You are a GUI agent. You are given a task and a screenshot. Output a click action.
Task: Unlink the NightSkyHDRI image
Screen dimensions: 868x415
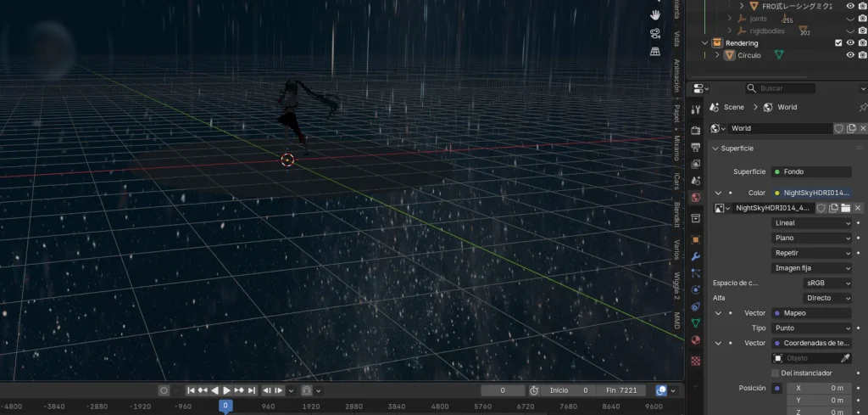click(x=858, y=208)
